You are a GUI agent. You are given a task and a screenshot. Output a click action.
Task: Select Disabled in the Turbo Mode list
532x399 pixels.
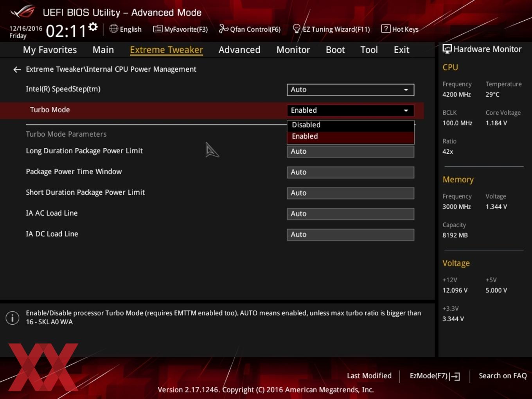[350, 125]
